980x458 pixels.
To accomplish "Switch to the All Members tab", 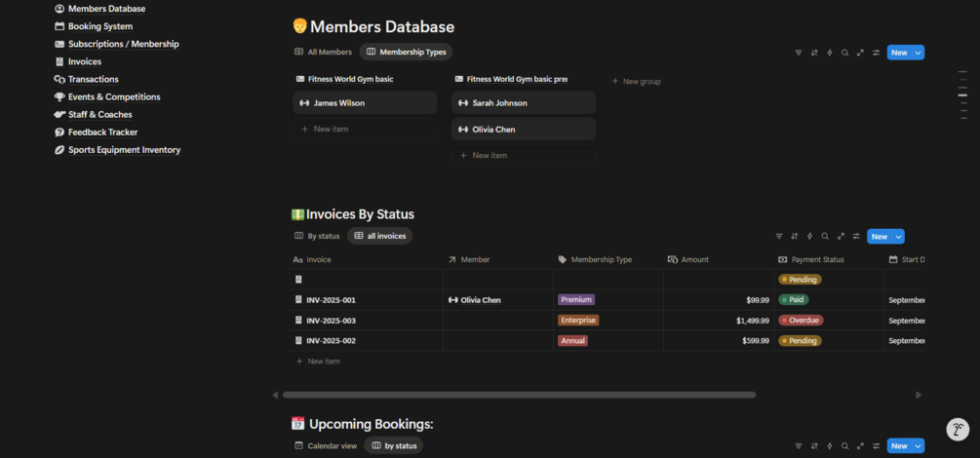I will [x=324, y=52].
